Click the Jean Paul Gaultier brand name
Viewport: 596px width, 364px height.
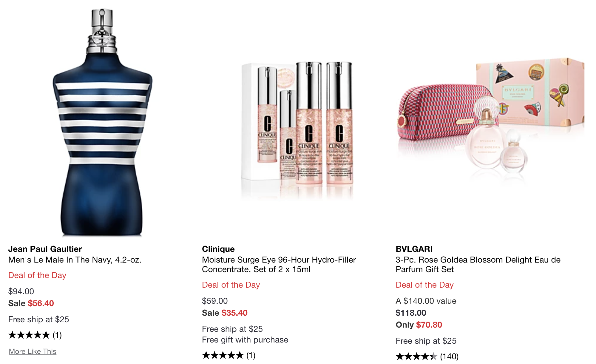point(45,249)
